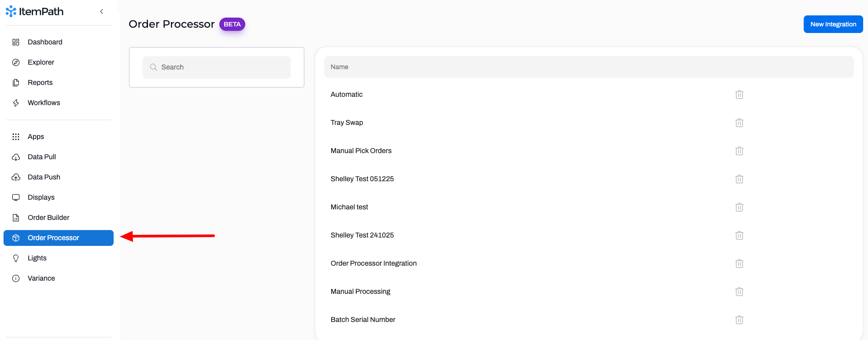868x340 pixels.
Task: Click the Data Pull cloud icon
Action: tap(16, 157)
